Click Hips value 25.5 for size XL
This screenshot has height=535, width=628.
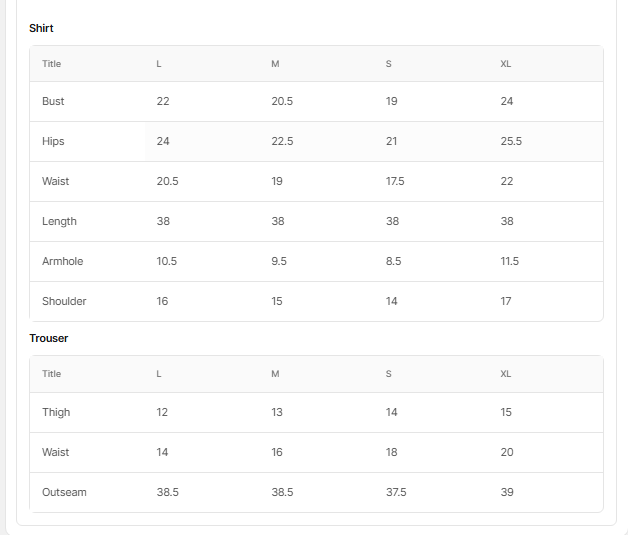511,141
